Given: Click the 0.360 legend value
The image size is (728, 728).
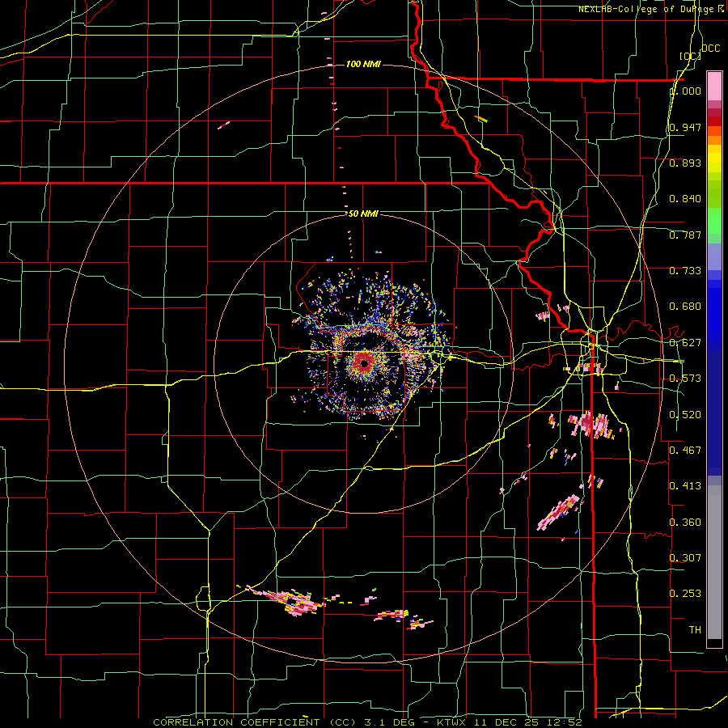Looking at the screenshot, I should [x=685, y=523].
